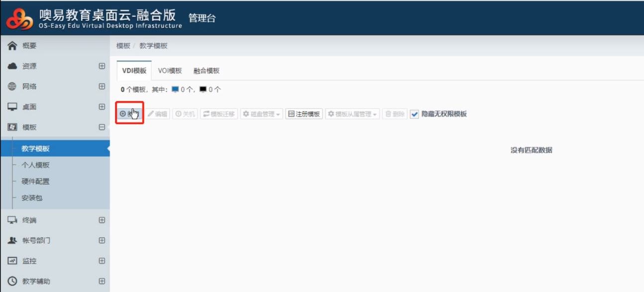Click the 注册模板 button
Image resolution: width=644 pixels, height=292 pixels.
point(304,114)
